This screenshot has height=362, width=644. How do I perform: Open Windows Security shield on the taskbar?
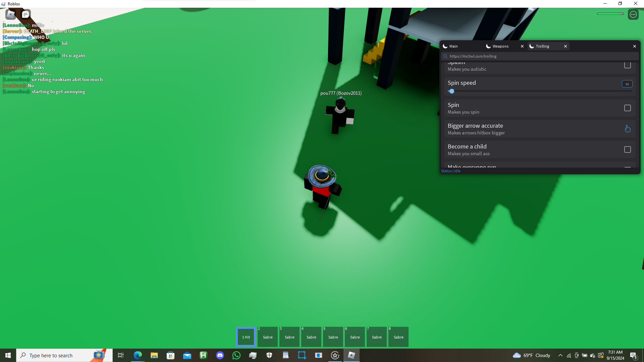269,355
